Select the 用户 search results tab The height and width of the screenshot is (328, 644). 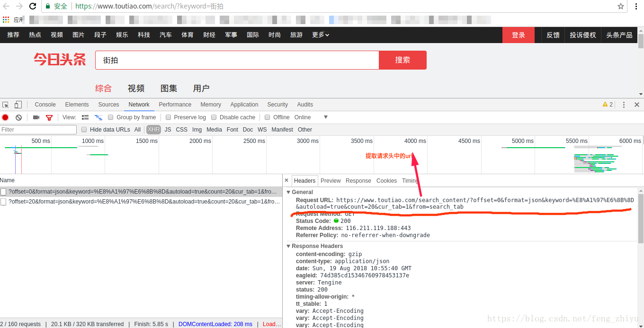tap(201, 88)
